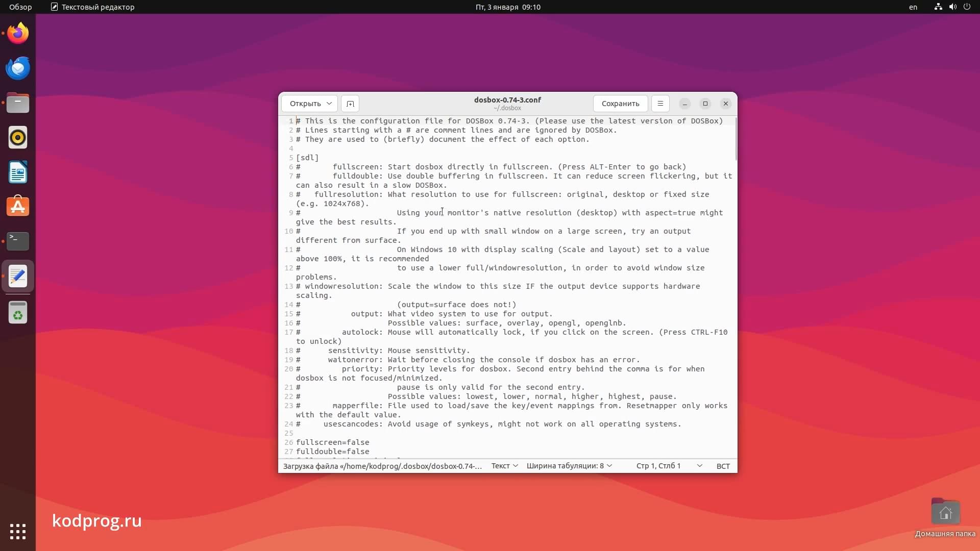The image size is (980, 551).
Task: Create a new document tab icon
Action: tap(350, 104)
